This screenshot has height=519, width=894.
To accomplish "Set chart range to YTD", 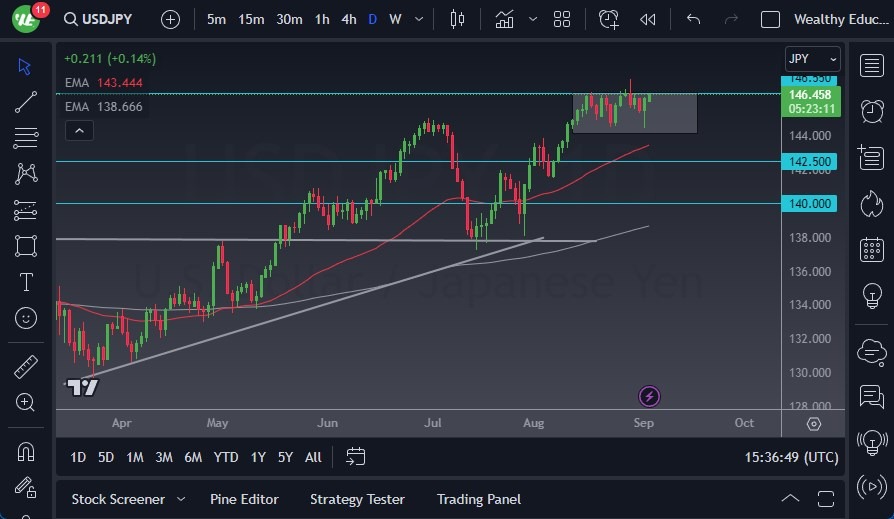I will 226,457.
